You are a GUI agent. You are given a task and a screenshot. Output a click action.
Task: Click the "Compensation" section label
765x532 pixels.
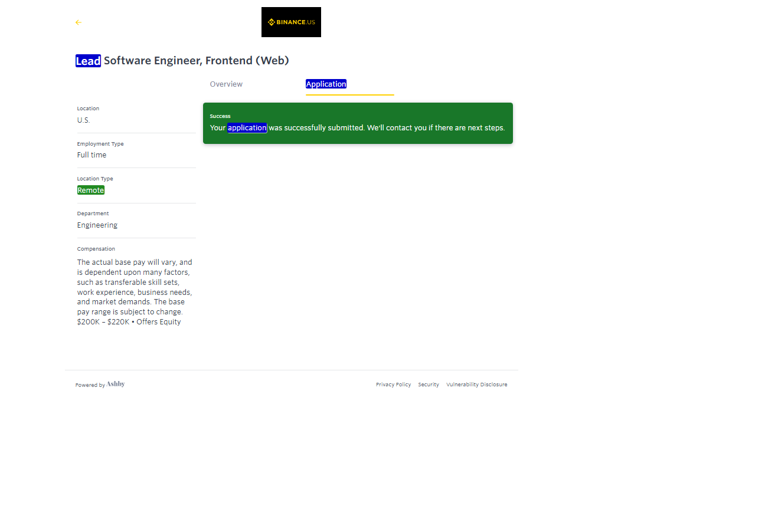coord(96,249)
